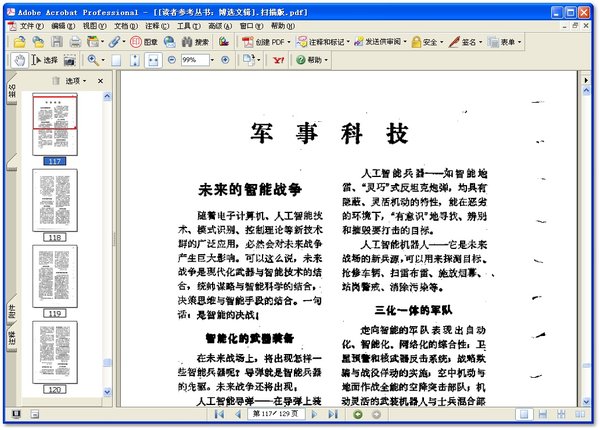Open the Edit (编辑) menu
Viewport: 600px width, 430px height.
pos(63,26)
